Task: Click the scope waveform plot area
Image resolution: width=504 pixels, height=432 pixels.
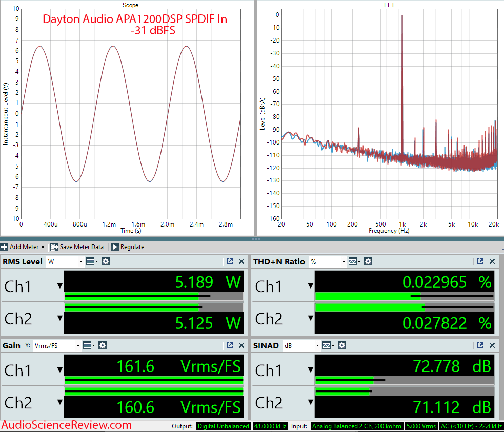Action: 131,114
